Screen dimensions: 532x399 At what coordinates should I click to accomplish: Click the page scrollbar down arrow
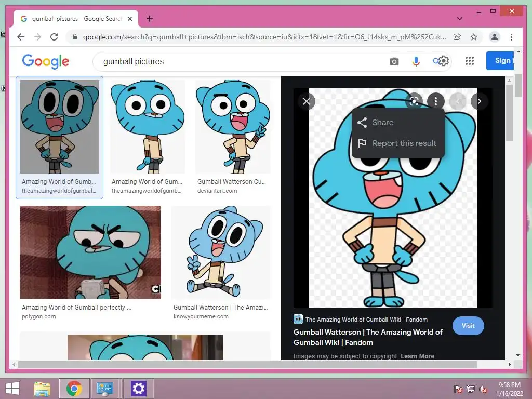[x=518, y=355]
